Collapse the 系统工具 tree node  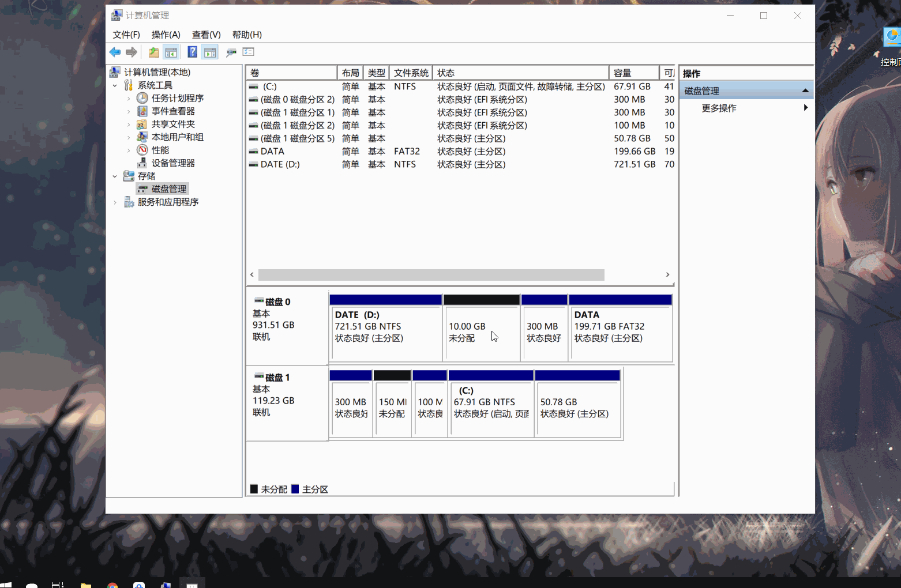click(x=115, y=85)
